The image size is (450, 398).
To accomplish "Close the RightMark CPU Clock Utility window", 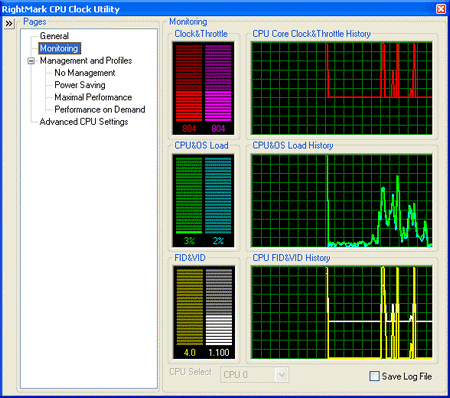I will pyautogui.click(x=441, y=9).
